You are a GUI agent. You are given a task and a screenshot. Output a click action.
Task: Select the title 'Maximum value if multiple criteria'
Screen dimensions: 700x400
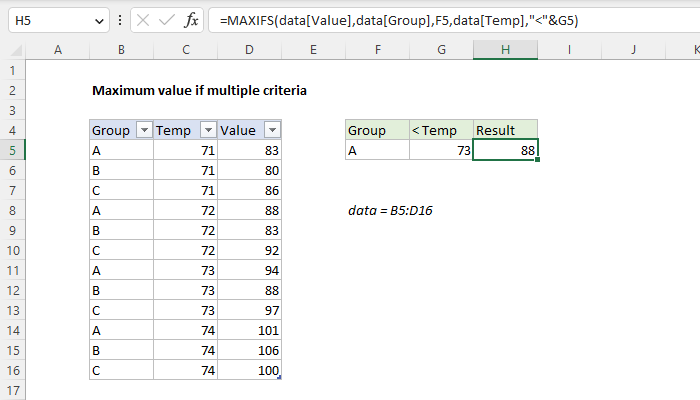[199, 91]
